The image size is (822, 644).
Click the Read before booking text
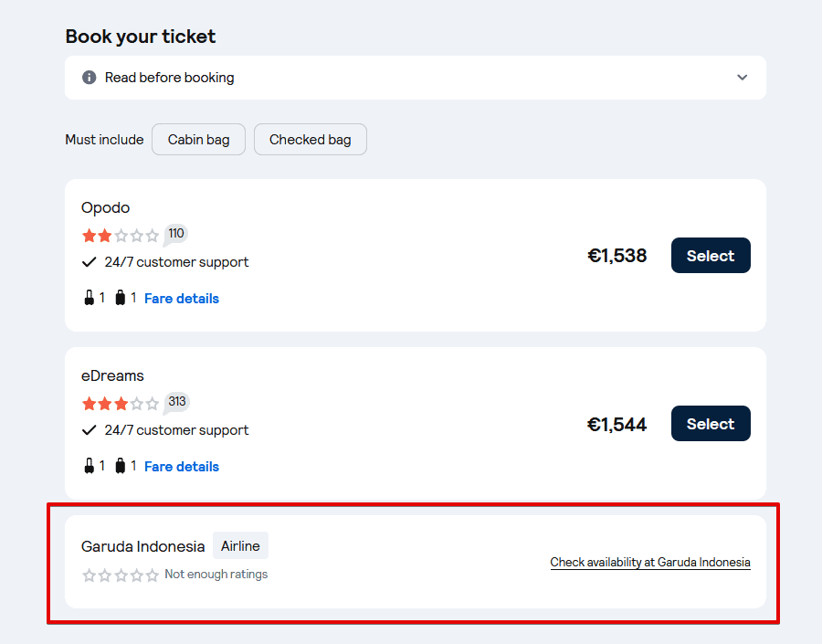click(x=170, y=78)
